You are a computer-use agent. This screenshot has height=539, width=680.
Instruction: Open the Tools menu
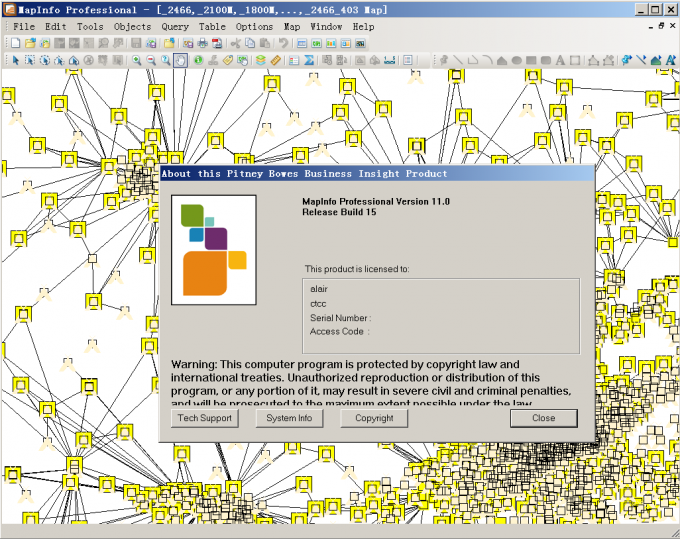point(90,26)
